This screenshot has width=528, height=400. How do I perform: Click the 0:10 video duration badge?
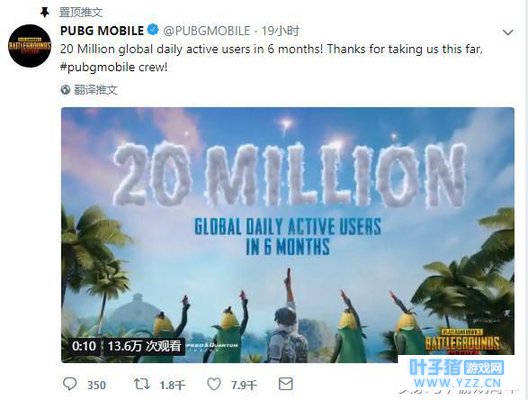pyautogui.click(x=84, y=346)
